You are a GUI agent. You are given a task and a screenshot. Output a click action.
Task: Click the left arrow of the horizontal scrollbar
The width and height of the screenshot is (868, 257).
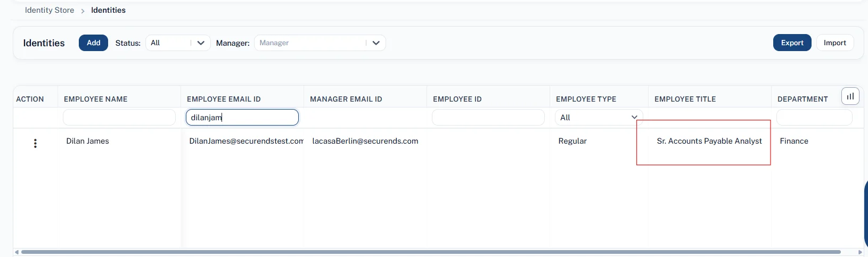[17, 252]
